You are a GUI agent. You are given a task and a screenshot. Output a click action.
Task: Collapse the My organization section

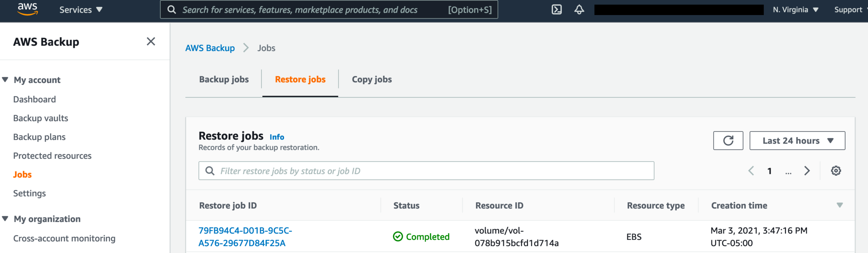pos(5,219)
